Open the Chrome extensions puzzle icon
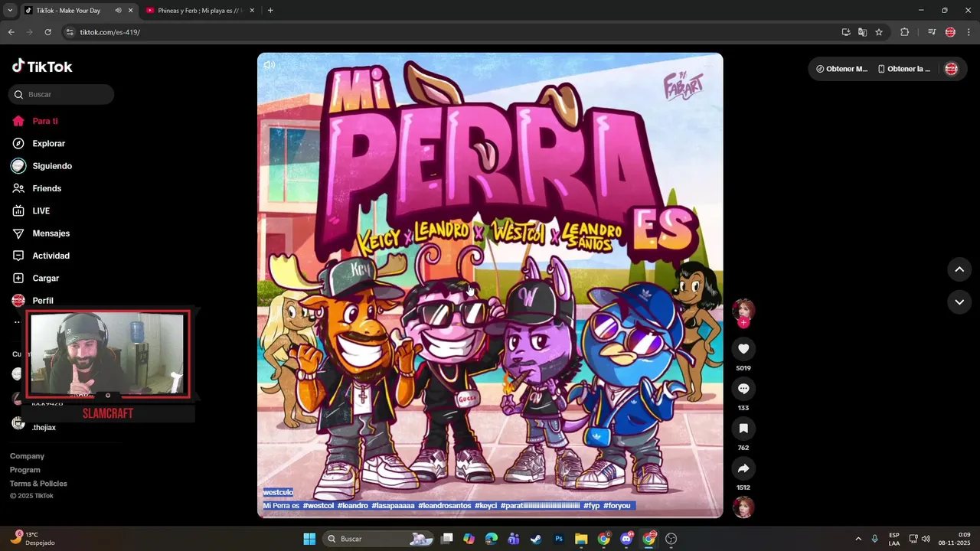This screenshot has height=551, width=980. 904,32
